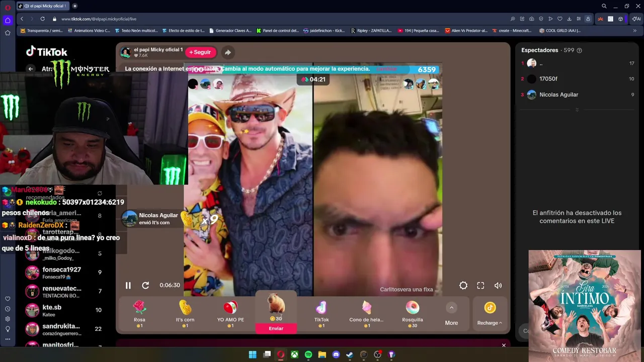The height and width of the screenshot is (362, 644).
Task: Select the Cono de hela... gift
Action: pyautogui.click(x=367, y=314)
